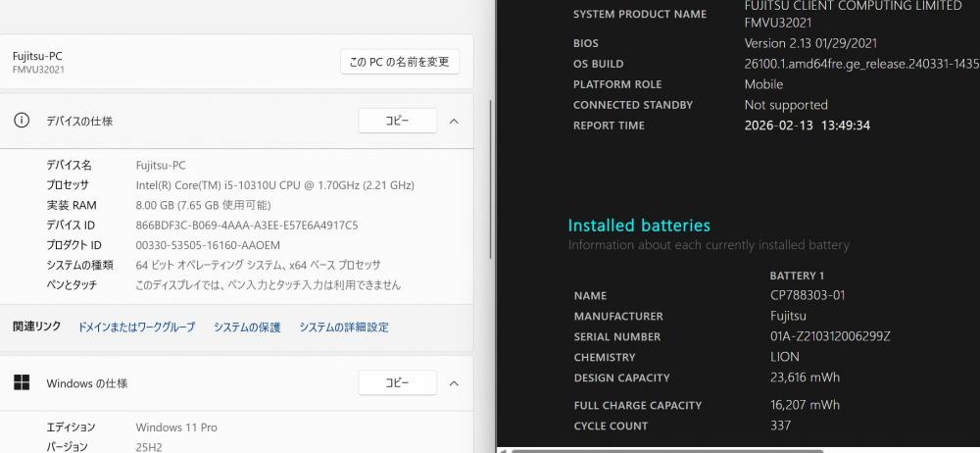Open the システムの詳細設定 link
The width and height of the screenshot is (980, 453).
[344, 327]
